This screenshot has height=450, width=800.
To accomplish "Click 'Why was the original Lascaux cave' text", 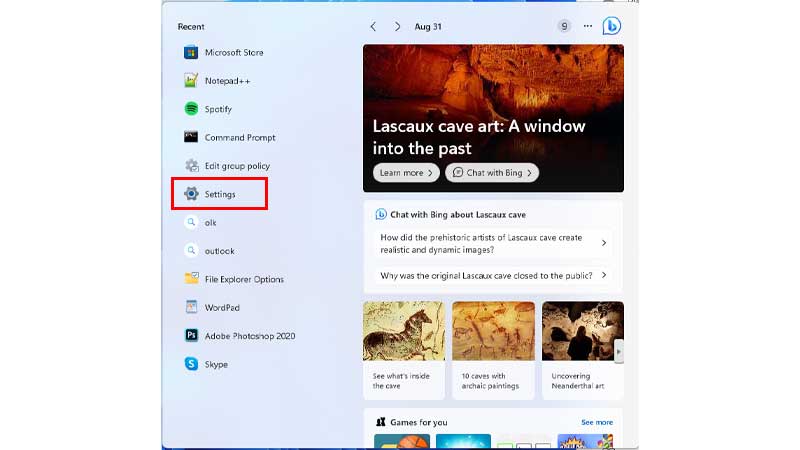I will coord(486,276).
